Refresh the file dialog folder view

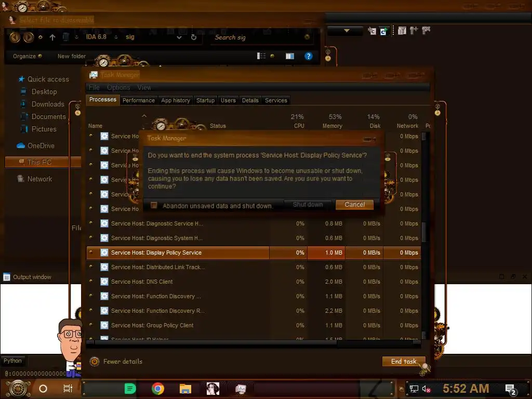pos(194,37)
